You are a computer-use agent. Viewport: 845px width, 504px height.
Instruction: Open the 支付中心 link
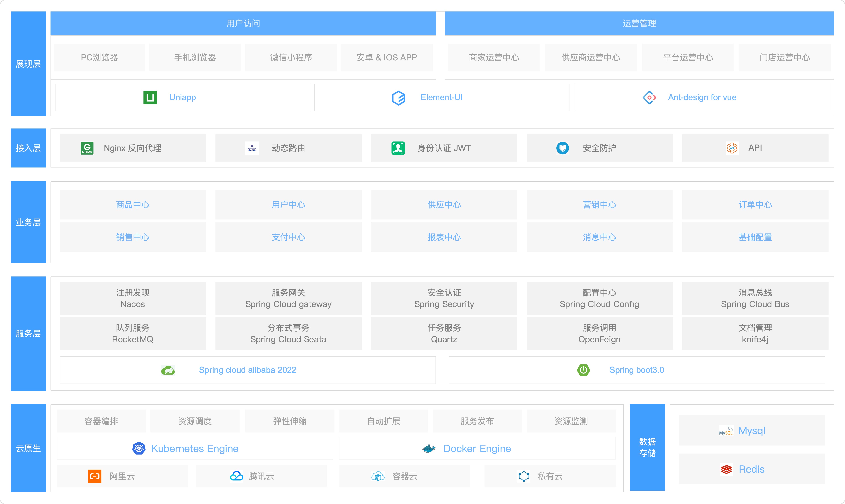pos(288,237)
